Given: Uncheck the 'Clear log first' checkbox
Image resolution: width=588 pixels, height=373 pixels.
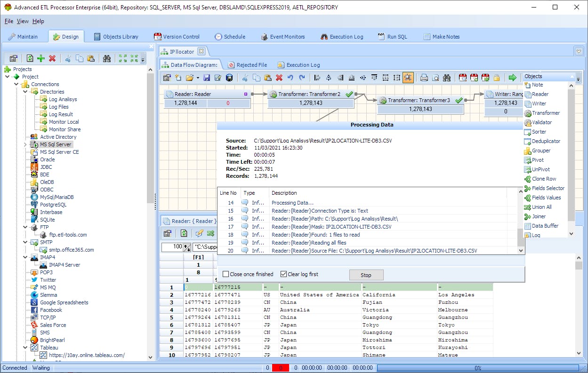Looking at the screenshot, I should click(283, 274).
